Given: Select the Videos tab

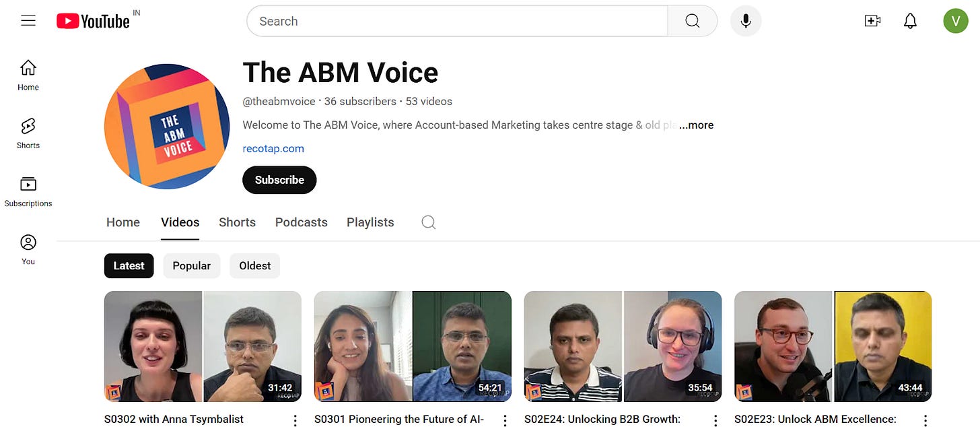Looking at the screenshot, I should [x=180, y=222].
